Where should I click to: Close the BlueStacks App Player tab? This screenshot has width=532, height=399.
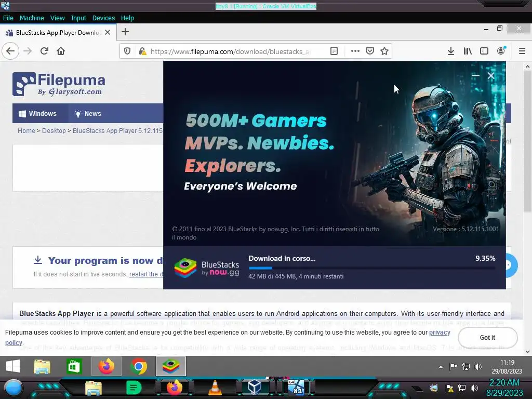(108, 32)
